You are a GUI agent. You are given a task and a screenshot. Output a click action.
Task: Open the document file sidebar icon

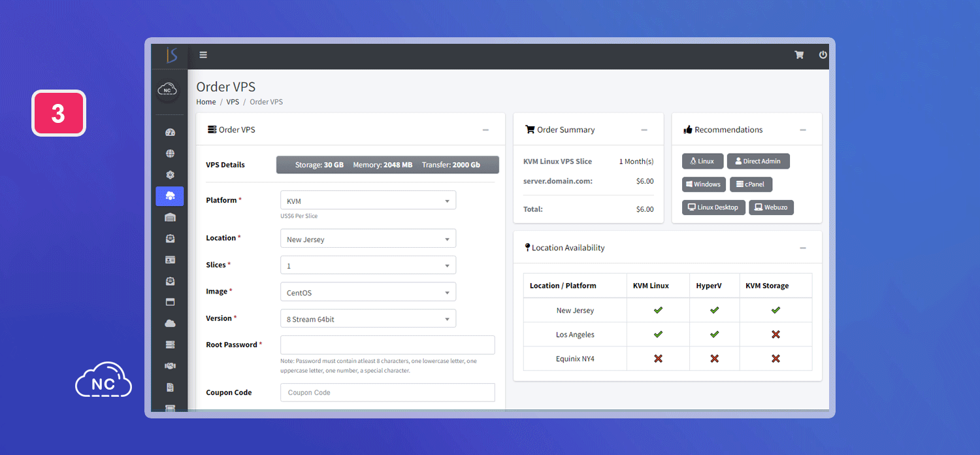click(x=171, y=387)
